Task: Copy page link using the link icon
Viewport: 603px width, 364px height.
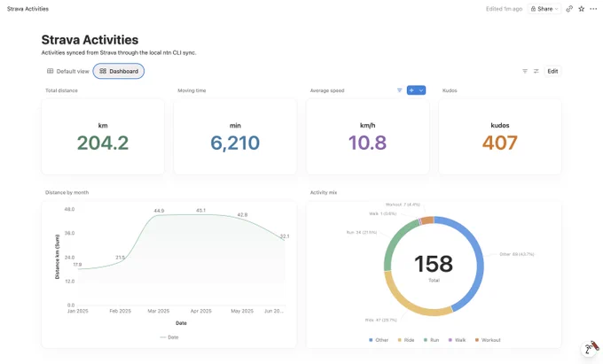Action: click(569, 9)
